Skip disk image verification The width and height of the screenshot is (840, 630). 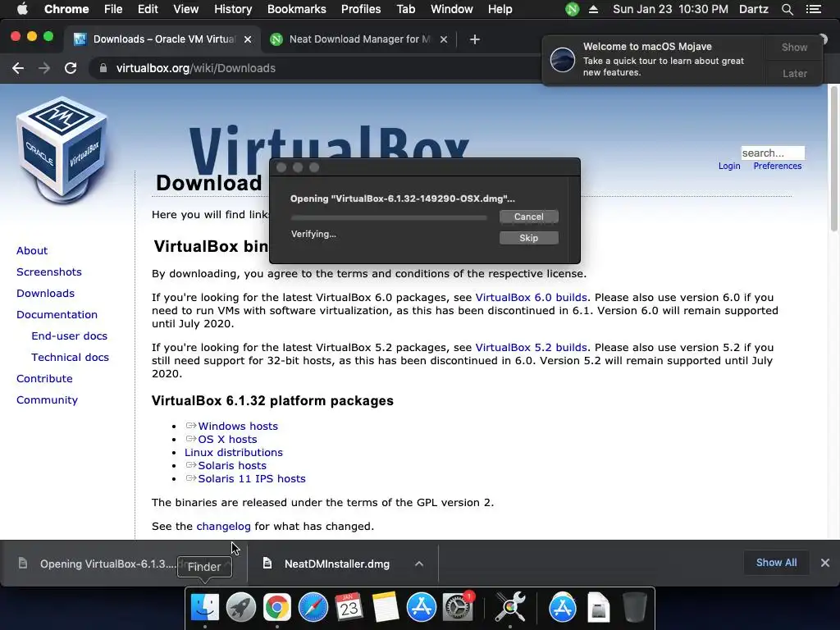coord(529,238)
